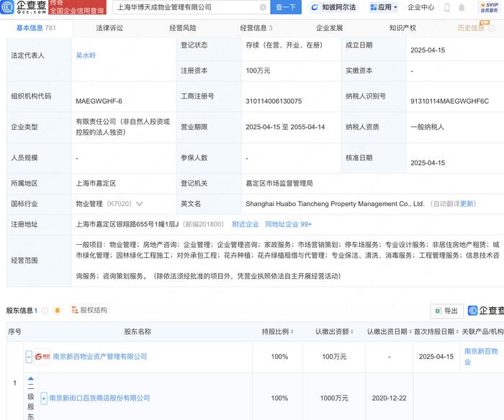504x420 pixels.
Task: Open SVIP member services icon
Action: tap(489, 7)
